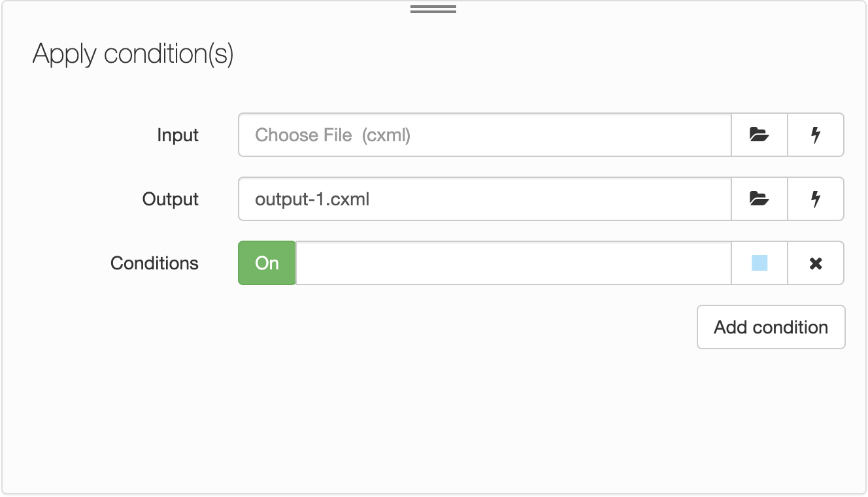This screenshot has height=497, width=868.
Task: Toggle the green On switch
Action: pyautogui.click(x=267, y=263)
